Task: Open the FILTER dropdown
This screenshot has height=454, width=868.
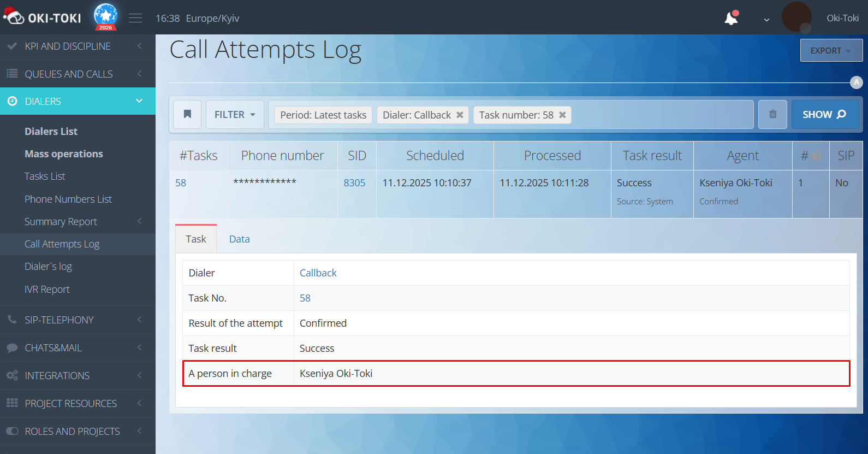Action: [x=235, y=114]
